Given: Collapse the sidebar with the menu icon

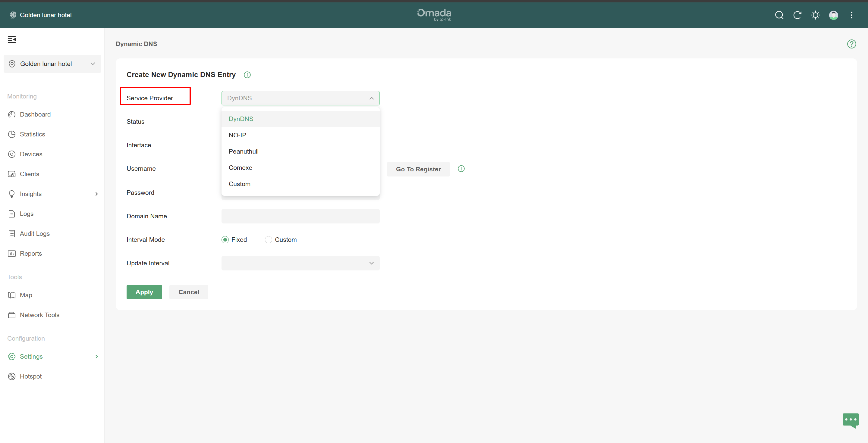Looking at the screenshot, I should tap(12, 40).
